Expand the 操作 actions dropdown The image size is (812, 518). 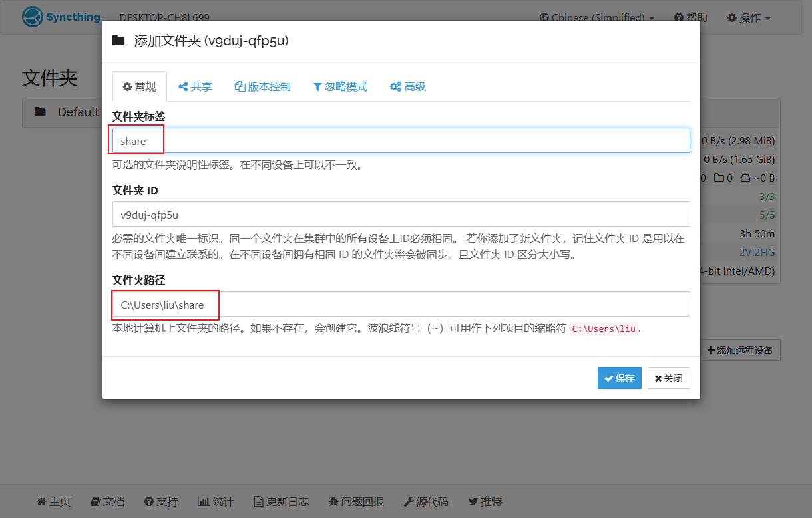(749, 17)
